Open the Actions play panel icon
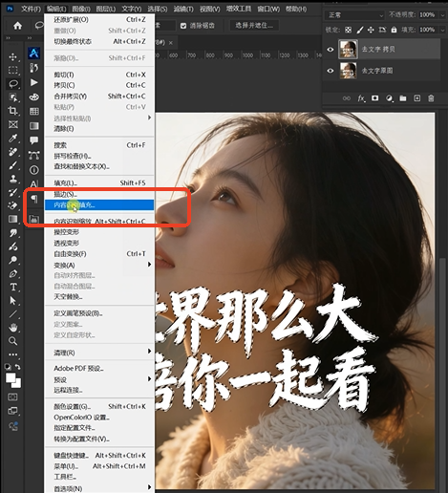Screen dimensions: 448x493 tap(34, 82)
